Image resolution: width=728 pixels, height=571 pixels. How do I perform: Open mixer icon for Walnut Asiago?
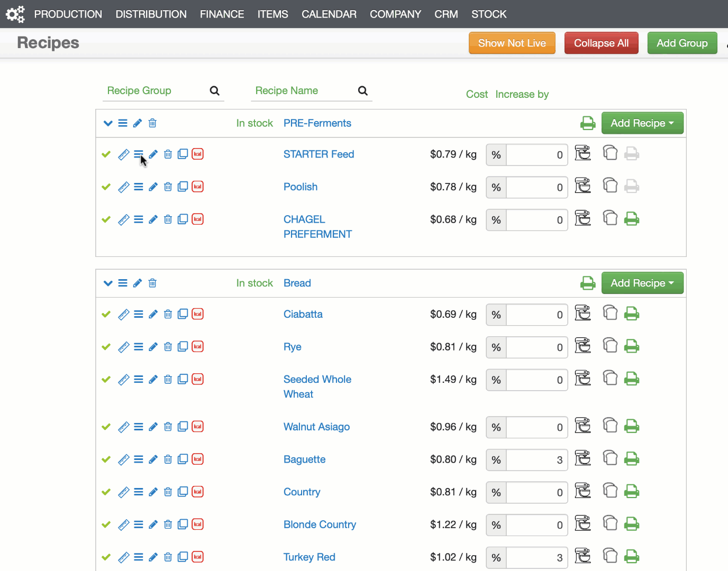(583, 426)
